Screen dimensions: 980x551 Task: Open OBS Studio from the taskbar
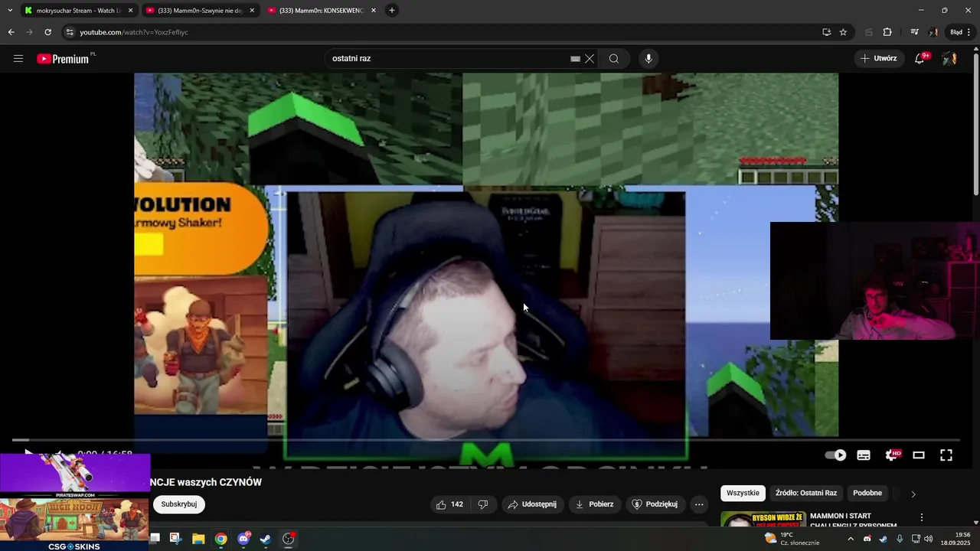pyautogui.click(x=289, y=539)
